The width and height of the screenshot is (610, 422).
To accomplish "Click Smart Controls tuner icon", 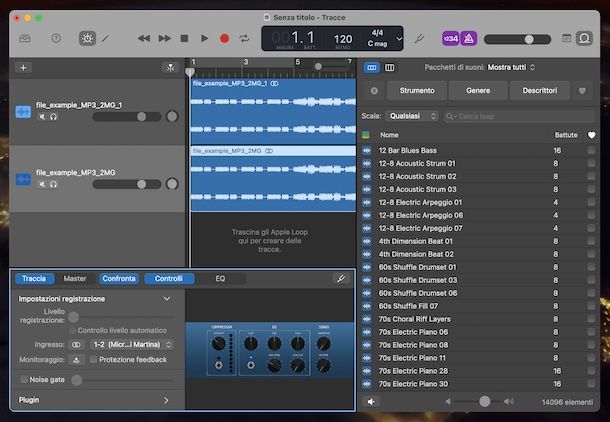I will [341, 278].
